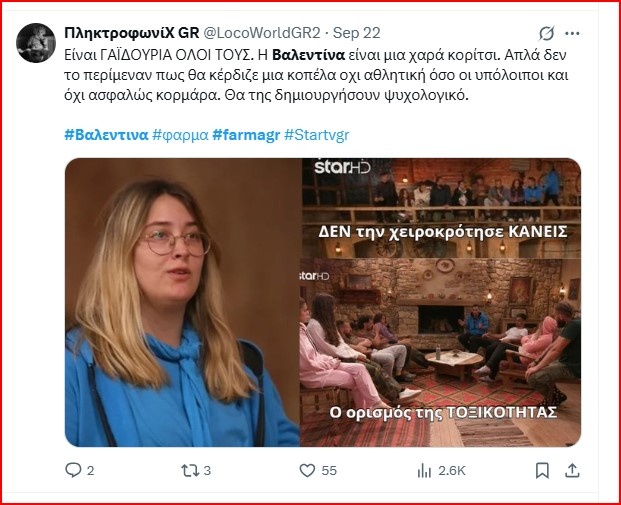This screenshot has width=621, height=505.
Task: Click the tweet body text to open the post
Action: point(316,75)
